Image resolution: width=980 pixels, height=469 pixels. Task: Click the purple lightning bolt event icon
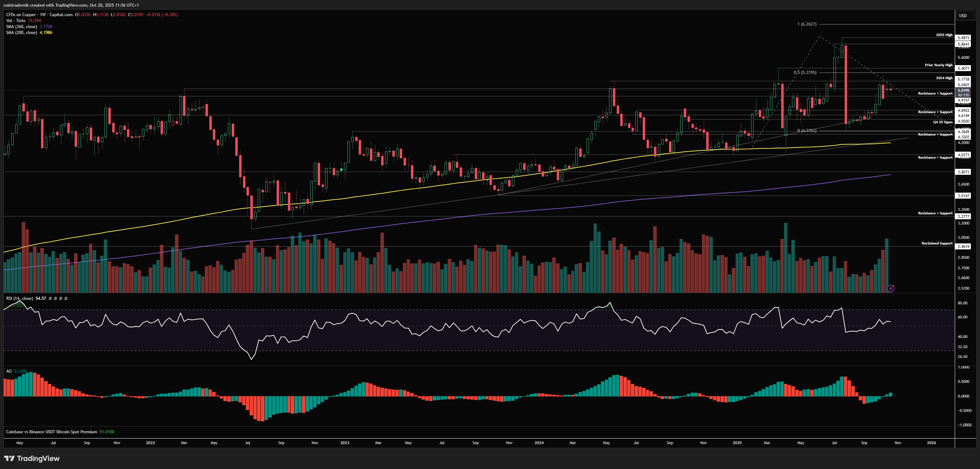click(891, 289)
